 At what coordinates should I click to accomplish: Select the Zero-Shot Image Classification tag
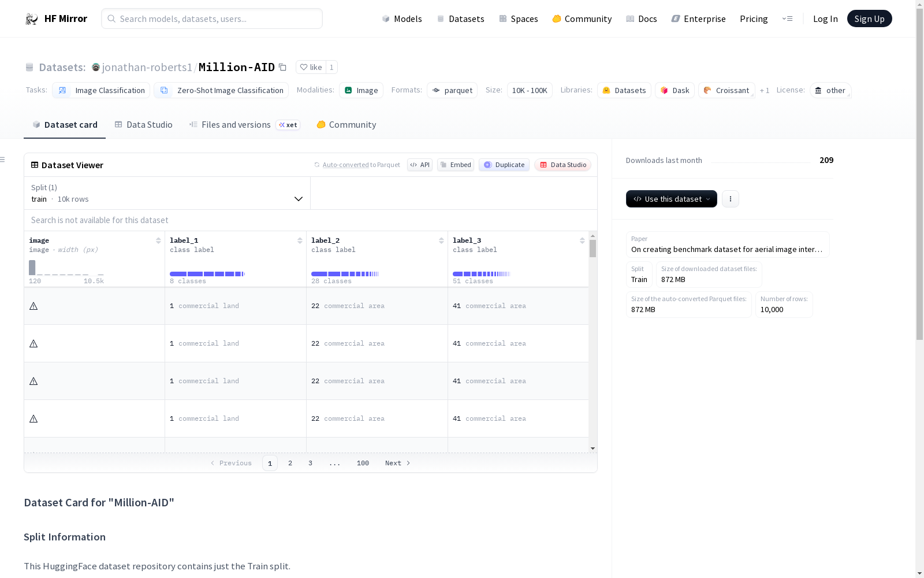pyautogui.click(x=221, y=90)
